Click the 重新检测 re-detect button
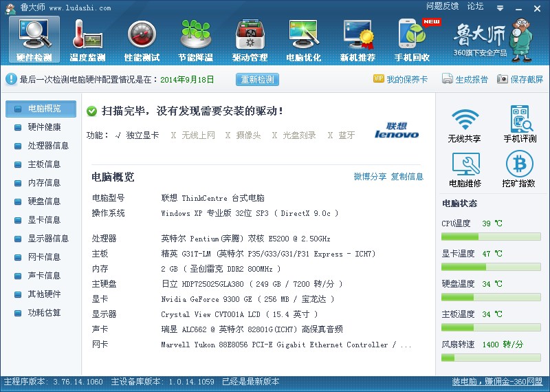 point(257,79)
